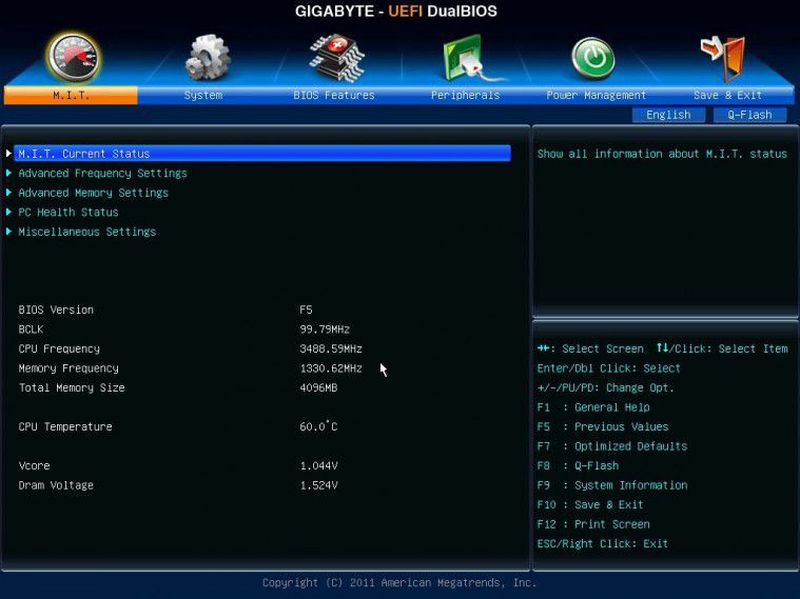Click the English language button
This screenshot has height=599, width=800.
(x=668, y=114)
